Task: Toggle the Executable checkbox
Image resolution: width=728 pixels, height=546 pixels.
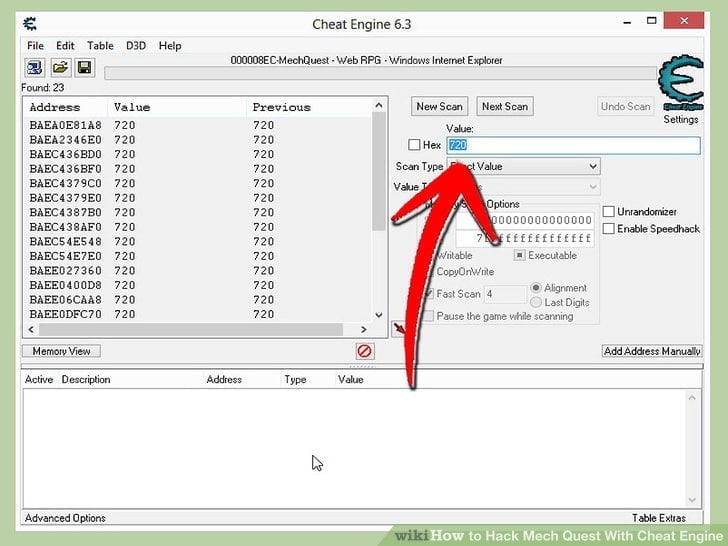Action: pyautogui.click(x=520, y=255)
